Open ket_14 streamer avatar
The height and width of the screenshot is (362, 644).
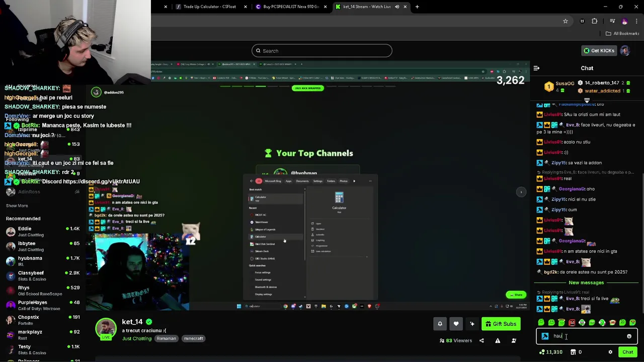[x=106, y=328]
